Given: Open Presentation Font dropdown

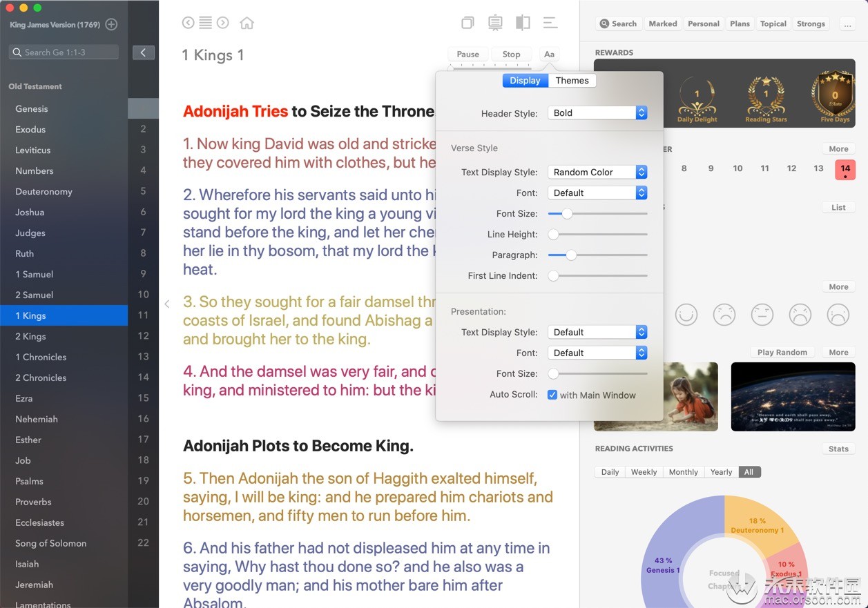Looking at the screenshot, I should click(x=597, y=353).
